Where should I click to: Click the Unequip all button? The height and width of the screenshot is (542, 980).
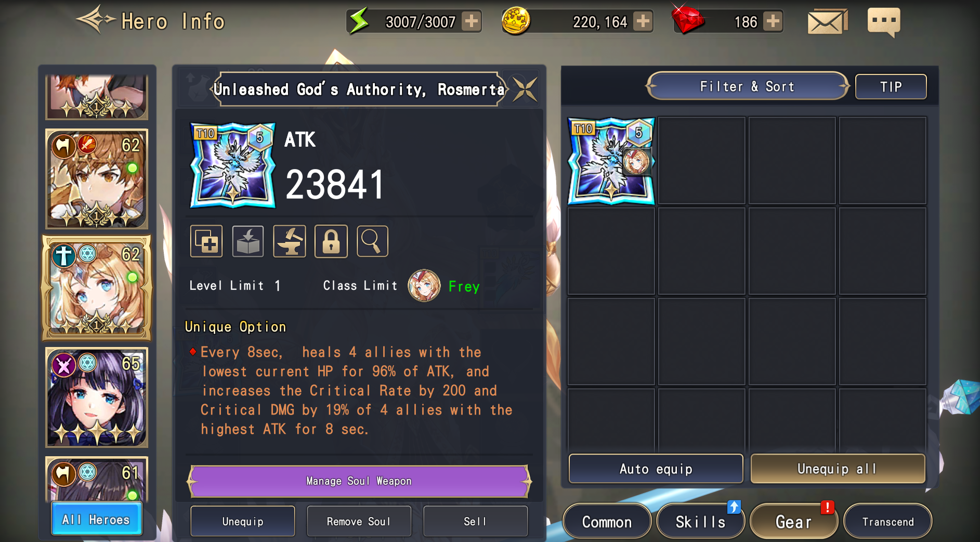pos(838,469)
